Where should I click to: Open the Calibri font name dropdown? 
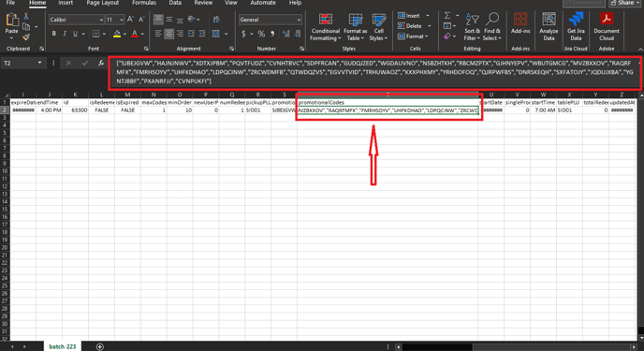(x=101, y=20)
